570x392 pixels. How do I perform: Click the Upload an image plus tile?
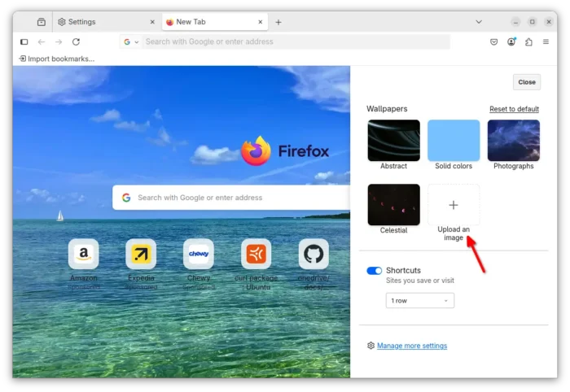454,205
